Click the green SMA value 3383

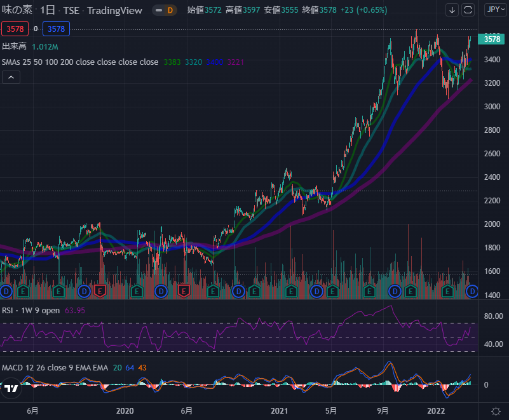[172, 62]
